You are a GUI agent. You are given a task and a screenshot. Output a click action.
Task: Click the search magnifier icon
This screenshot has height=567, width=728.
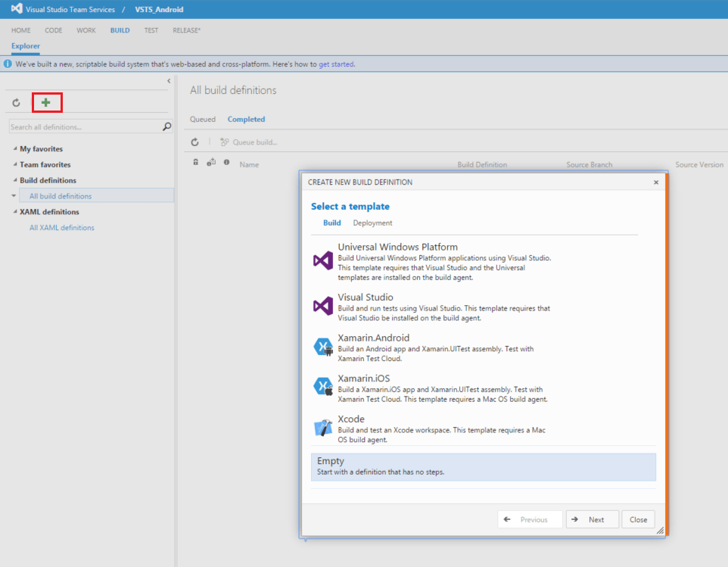point(167,127)
